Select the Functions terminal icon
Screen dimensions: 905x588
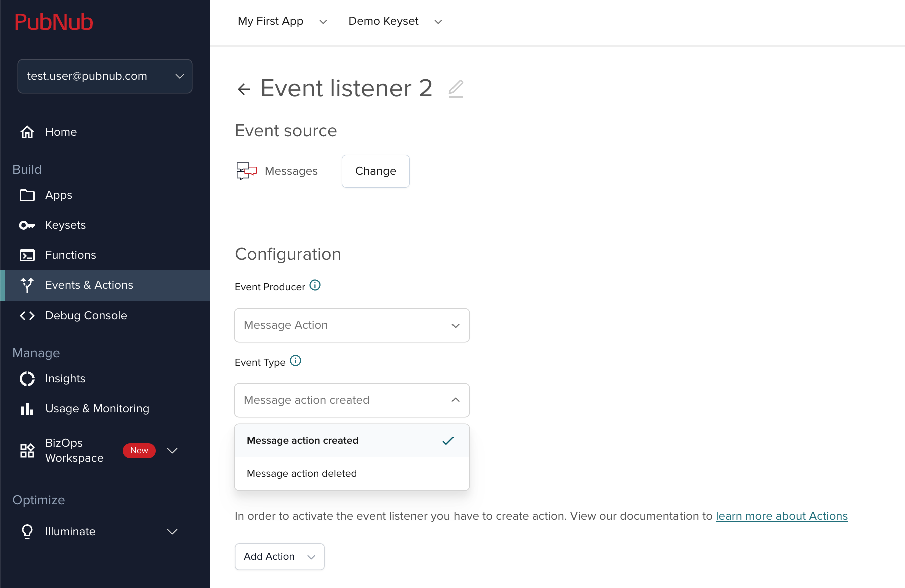pos(27,255)
